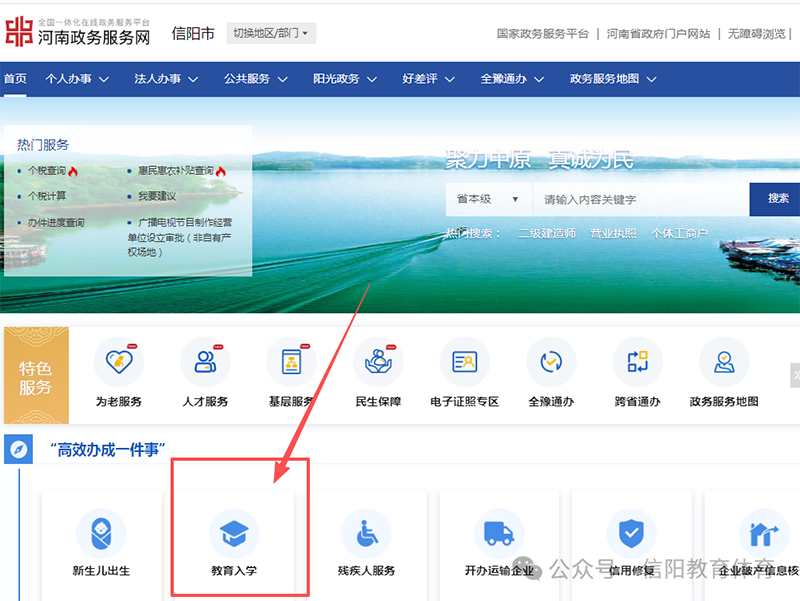Open the 电子证照专区 ID card icon
The width and height of the screenshot is (800, 601).
pyautogui.click(x=464, y=362)
